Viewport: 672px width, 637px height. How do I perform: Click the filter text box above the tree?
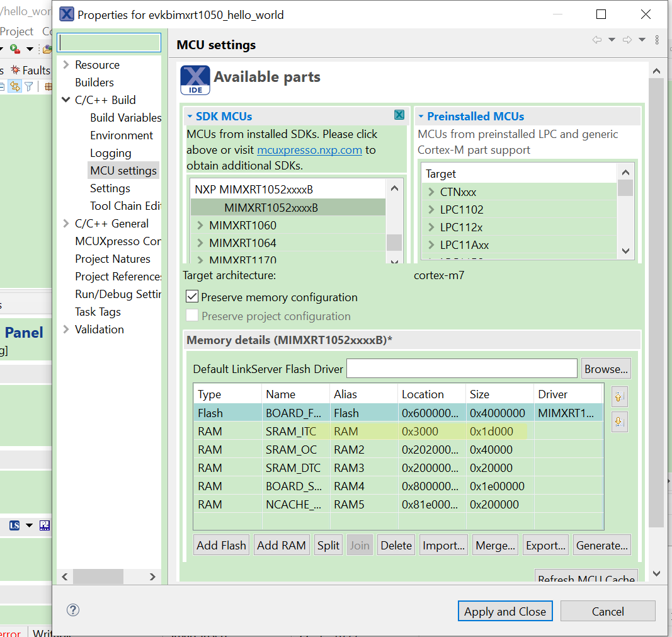pos(110,42)
